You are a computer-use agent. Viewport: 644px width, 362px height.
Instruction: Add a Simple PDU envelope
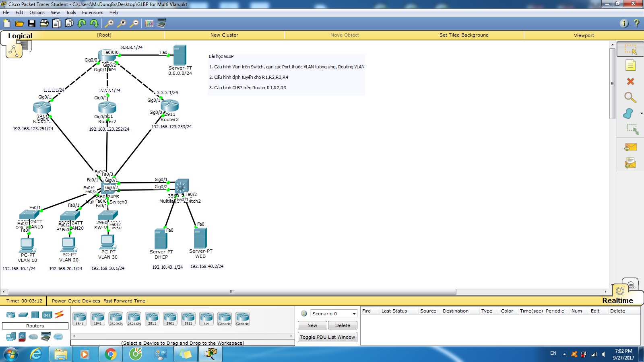(x=630, y=147)
